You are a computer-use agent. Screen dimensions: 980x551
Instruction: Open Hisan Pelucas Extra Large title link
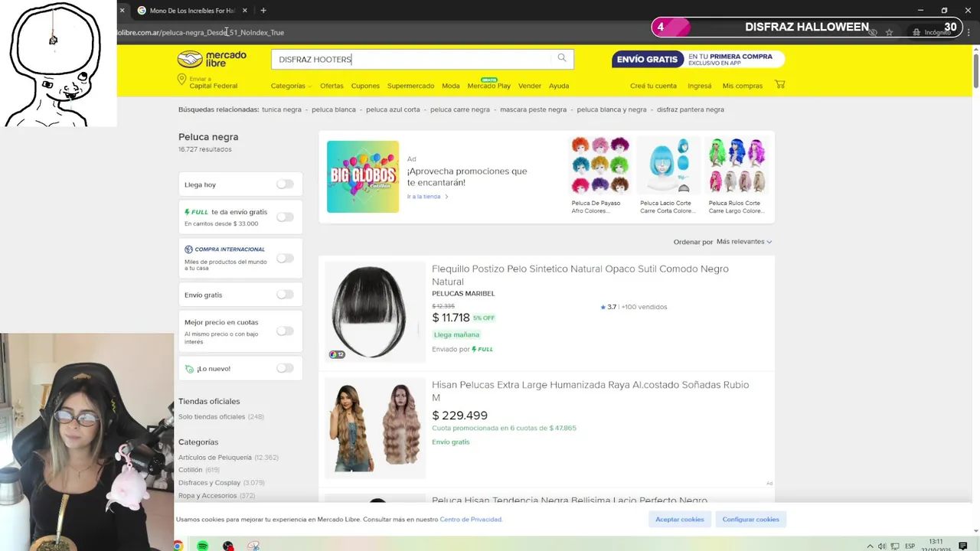[x=590, y=390]
